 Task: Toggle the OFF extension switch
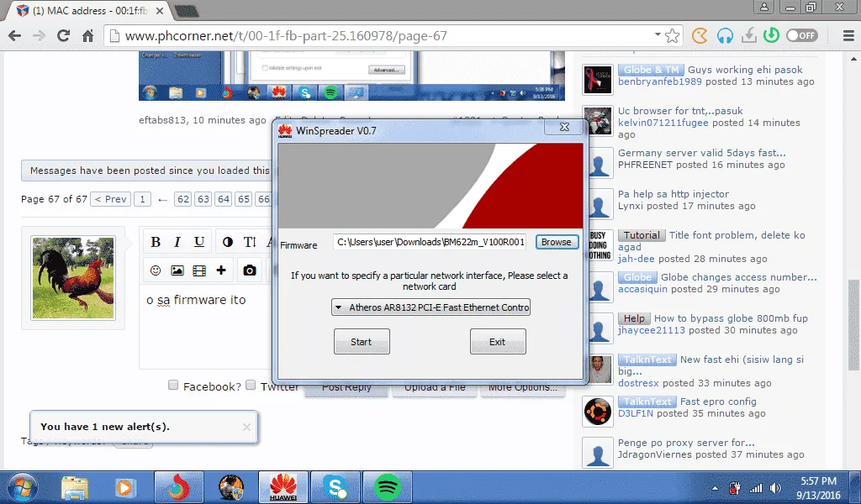[801, 35]
